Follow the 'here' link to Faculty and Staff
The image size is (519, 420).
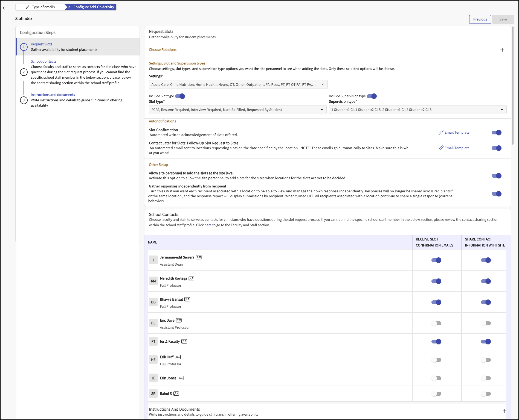coord(208,225)
